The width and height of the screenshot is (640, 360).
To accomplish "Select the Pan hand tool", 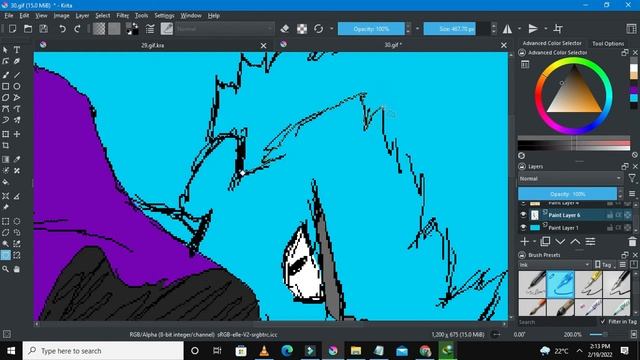I will coord(17,269).
